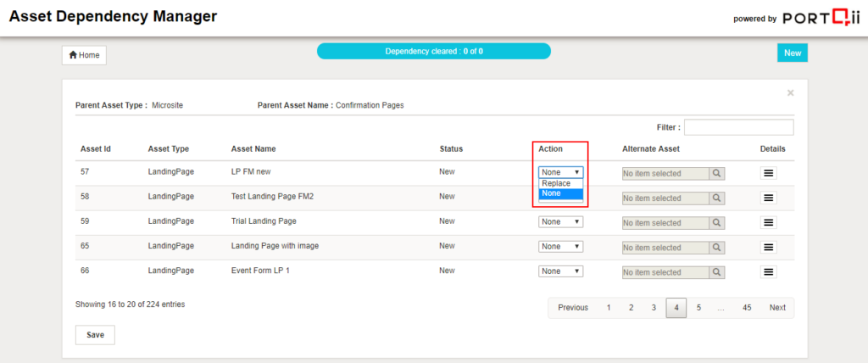Screen dimensions: 868x363
Task: Close the panel with the X icon
Action: [x=790, y=92]
